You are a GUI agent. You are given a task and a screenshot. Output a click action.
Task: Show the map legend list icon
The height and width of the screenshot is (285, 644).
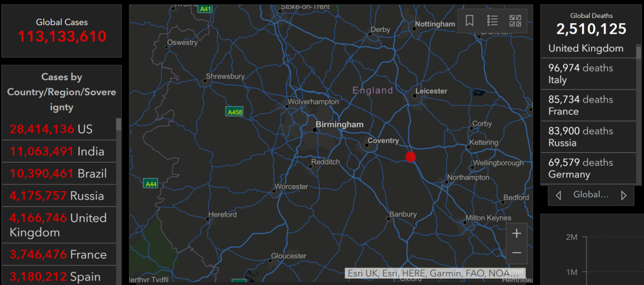pos(493,21)
